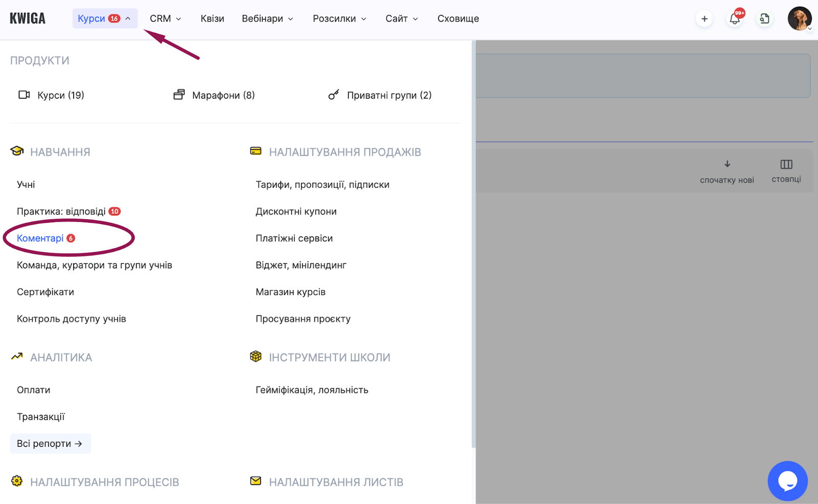The image size is (818, 504).
Task: Expand the CRM dropdown
Action: 165,19
